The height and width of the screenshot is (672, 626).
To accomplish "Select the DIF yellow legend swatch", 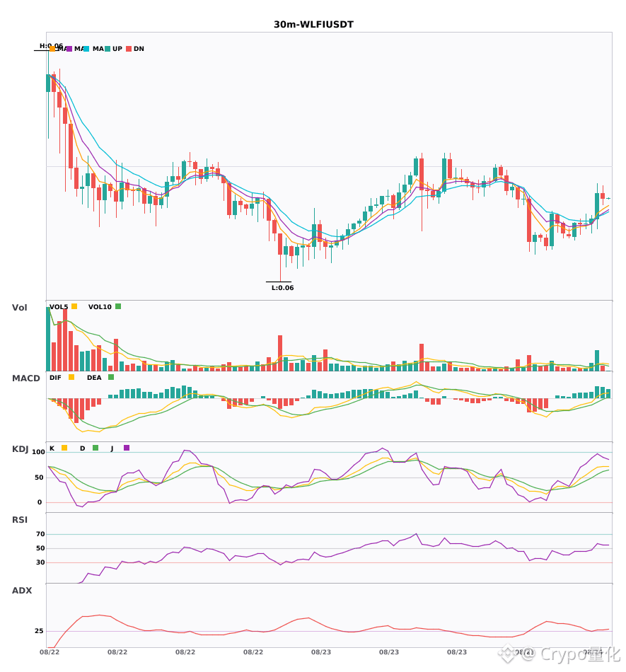I will [71, 377].
